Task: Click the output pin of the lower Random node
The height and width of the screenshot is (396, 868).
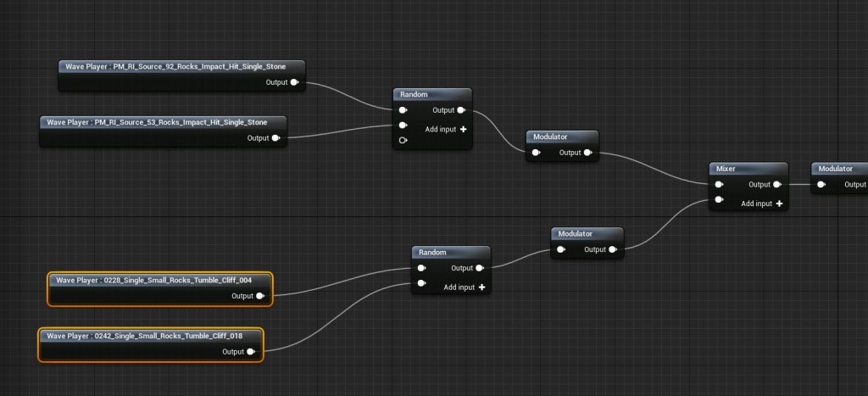Action: [480, 268]
